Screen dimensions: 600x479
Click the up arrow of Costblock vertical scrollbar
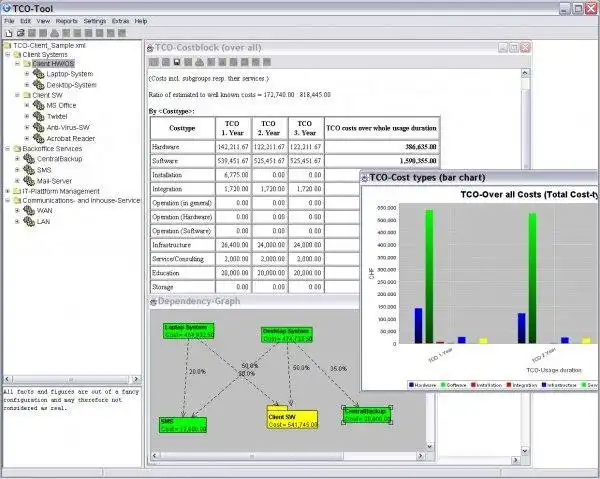[x=525, y=73]
